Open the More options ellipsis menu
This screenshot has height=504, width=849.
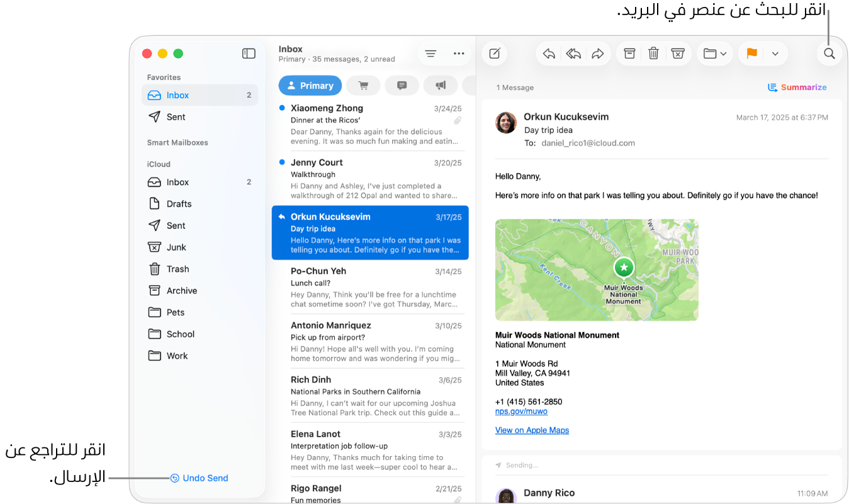click(x=459, y=54)
